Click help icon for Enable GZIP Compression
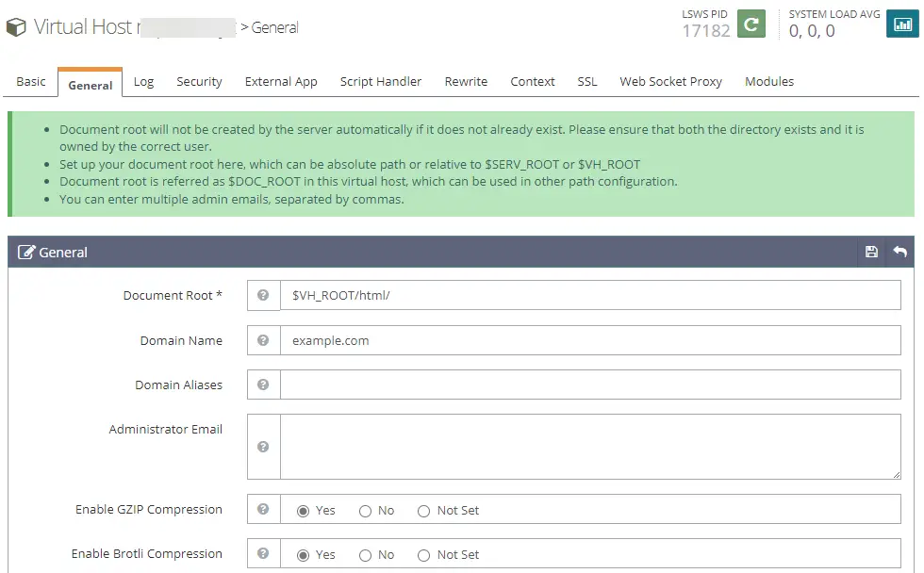 pyautogui.click(x=264, y=509)
